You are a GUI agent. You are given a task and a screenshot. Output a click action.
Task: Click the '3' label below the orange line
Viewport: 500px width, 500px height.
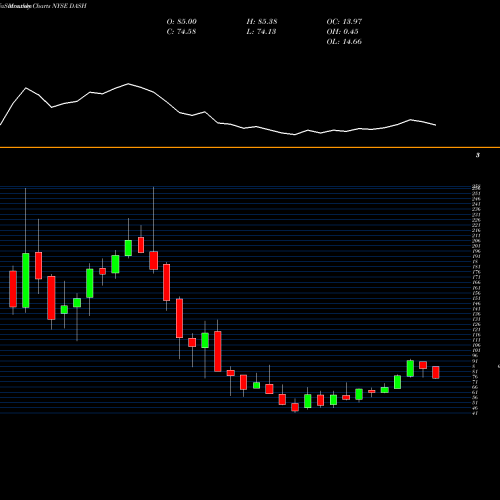coord(478,155)
